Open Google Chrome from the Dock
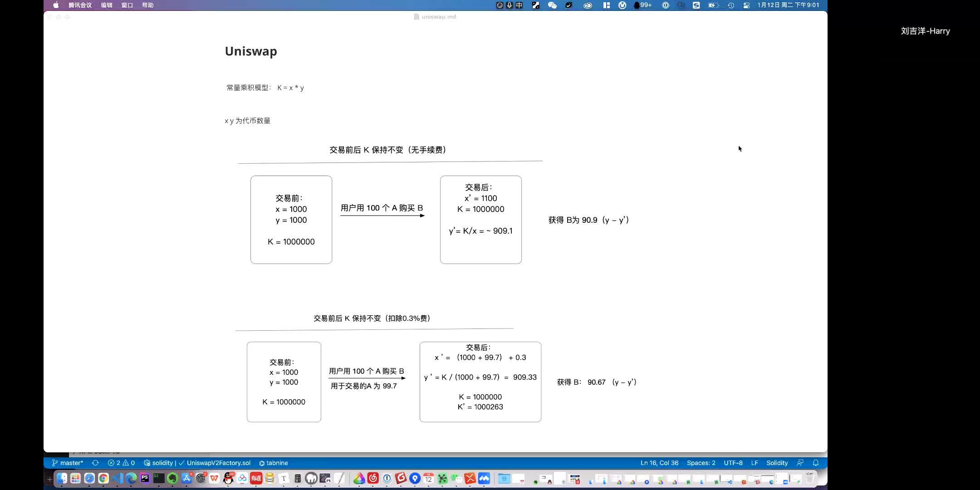 pos(103,478)
